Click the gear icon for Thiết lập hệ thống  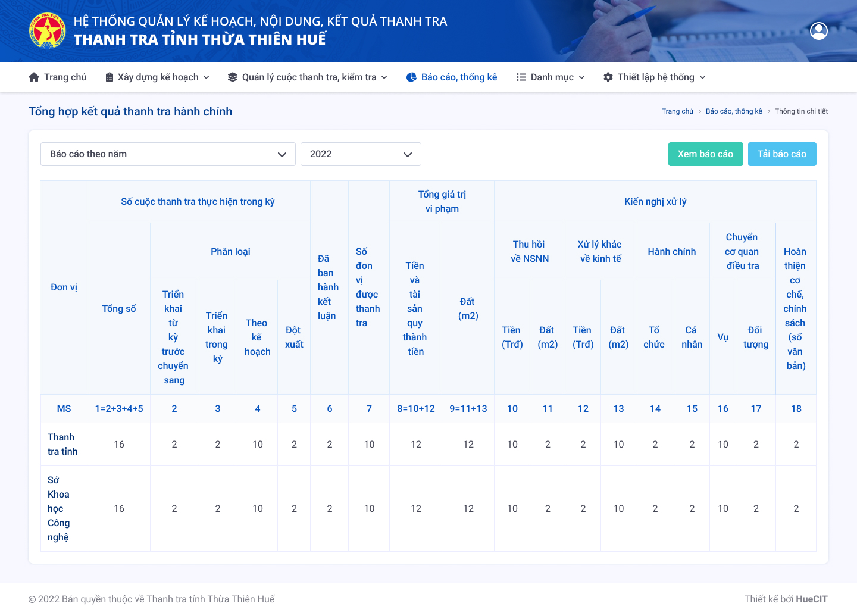pos(608,77)
